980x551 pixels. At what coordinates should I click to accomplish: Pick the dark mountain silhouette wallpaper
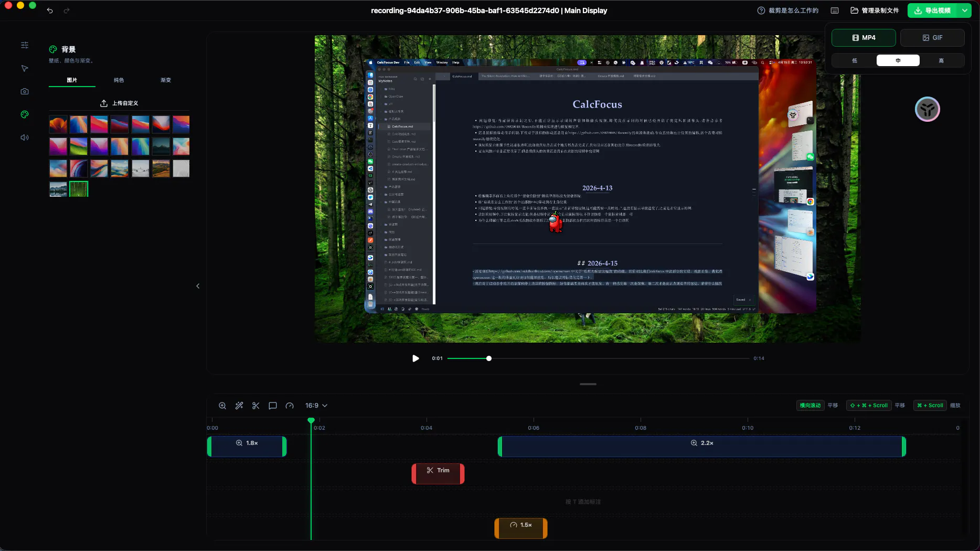pyautogui.click(x=161, y=146)
